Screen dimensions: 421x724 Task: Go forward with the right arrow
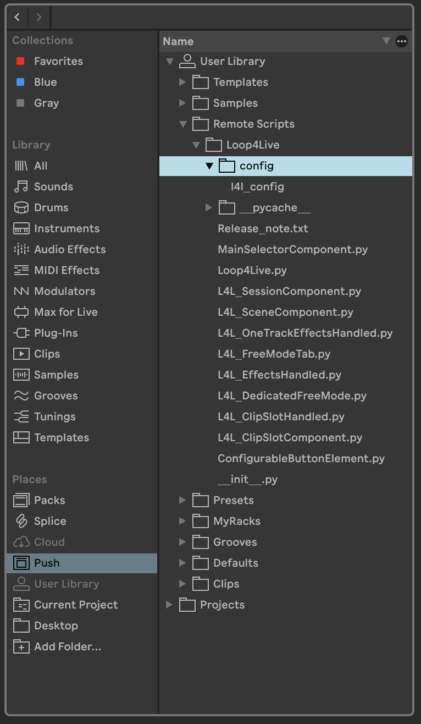[39, 17]
